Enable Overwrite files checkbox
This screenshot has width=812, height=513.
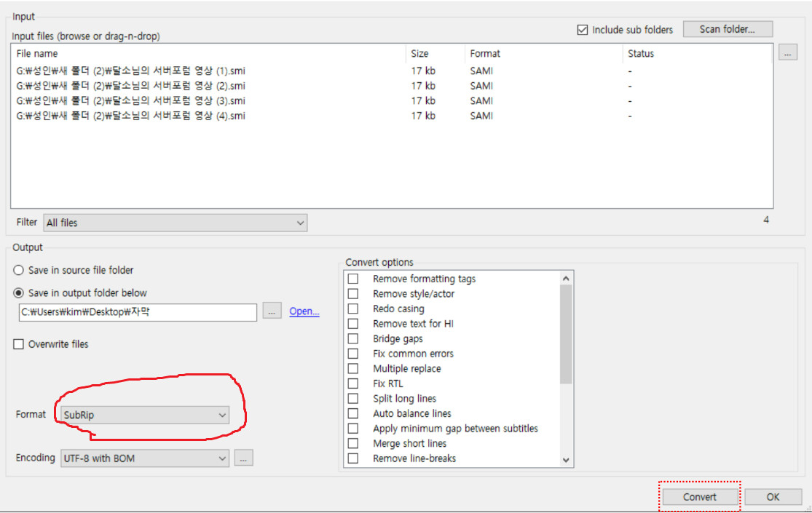(x=19, y=344)
